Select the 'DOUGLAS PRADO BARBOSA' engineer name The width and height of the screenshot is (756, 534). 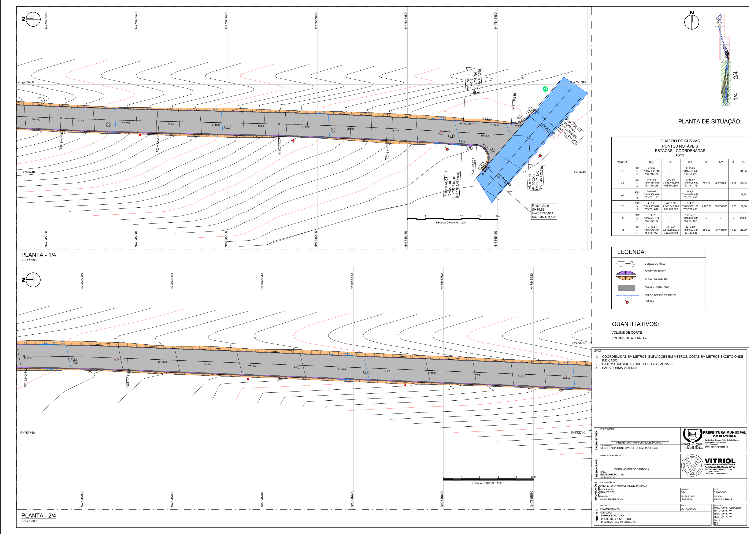(631, 470)
